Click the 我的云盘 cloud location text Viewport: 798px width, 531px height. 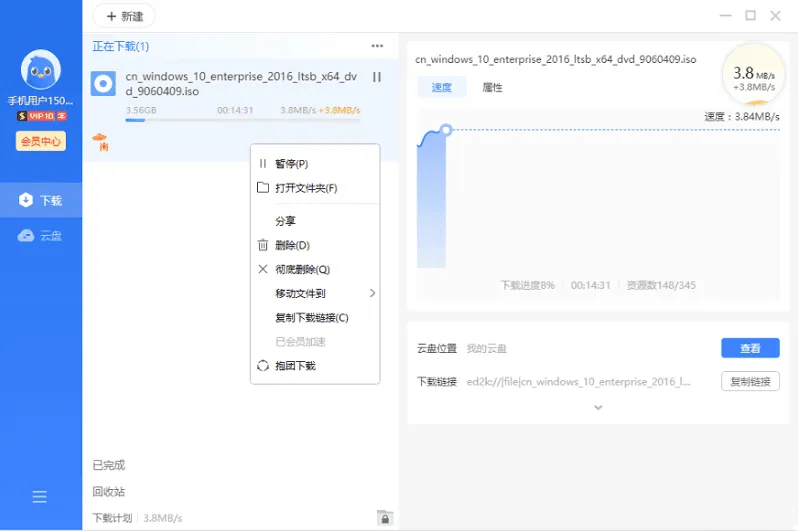[x=487, y=348]
